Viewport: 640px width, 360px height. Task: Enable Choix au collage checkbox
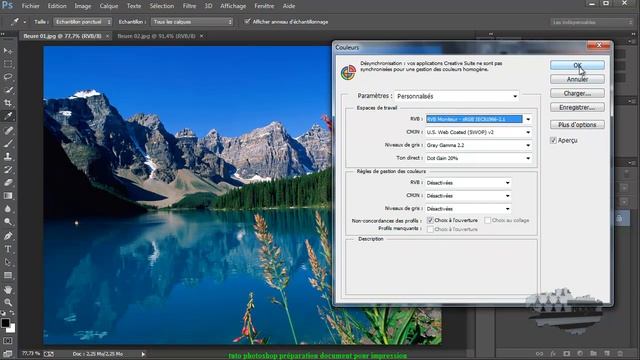pos(487,220)
